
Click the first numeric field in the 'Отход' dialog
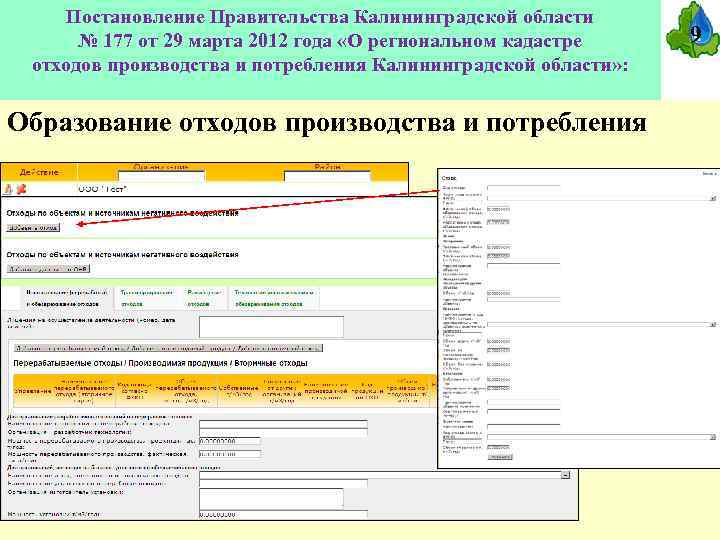tap(499, 209)
